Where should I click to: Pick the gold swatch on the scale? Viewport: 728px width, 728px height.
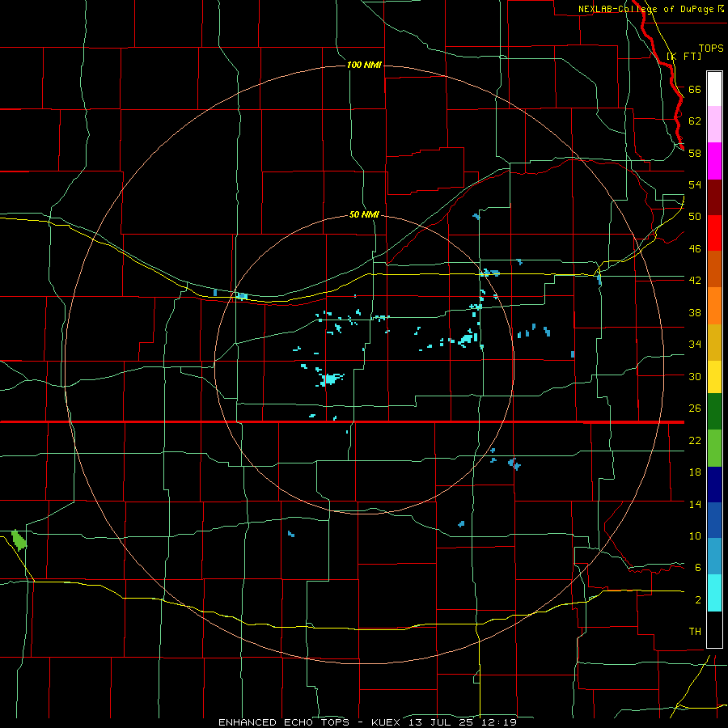tap(714, 342)
